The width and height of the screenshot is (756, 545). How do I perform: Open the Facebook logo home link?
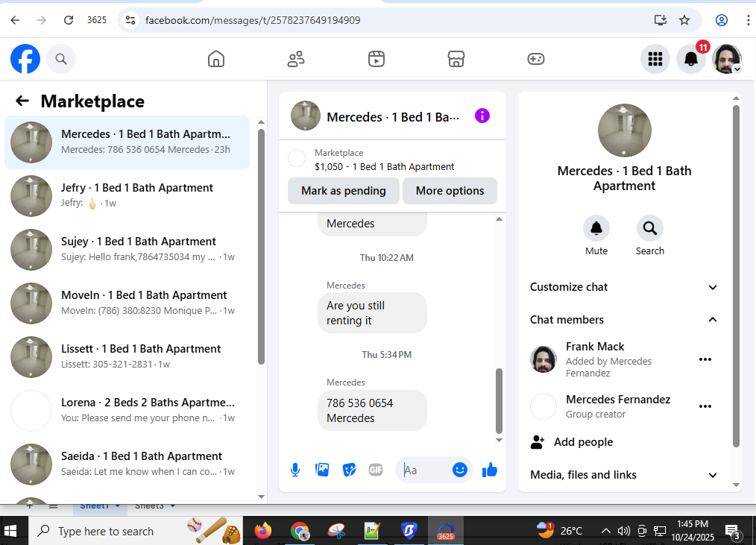[x=25, y=59]
